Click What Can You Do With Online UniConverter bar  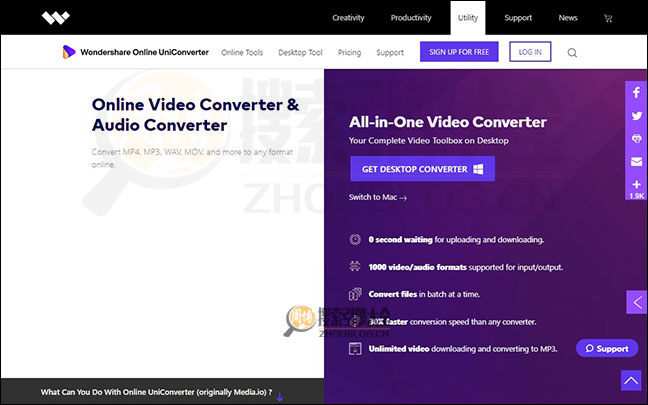tap(162, 392)
